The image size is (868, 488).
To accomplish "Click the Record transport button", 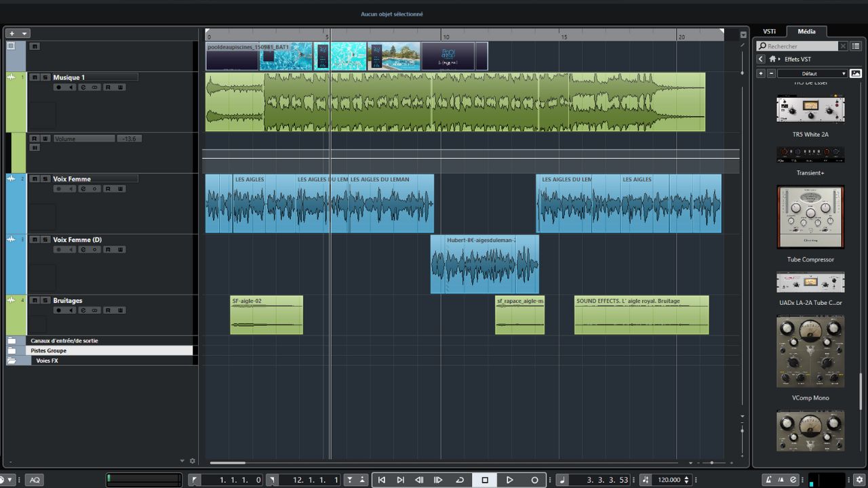I will tap(534, 480).
